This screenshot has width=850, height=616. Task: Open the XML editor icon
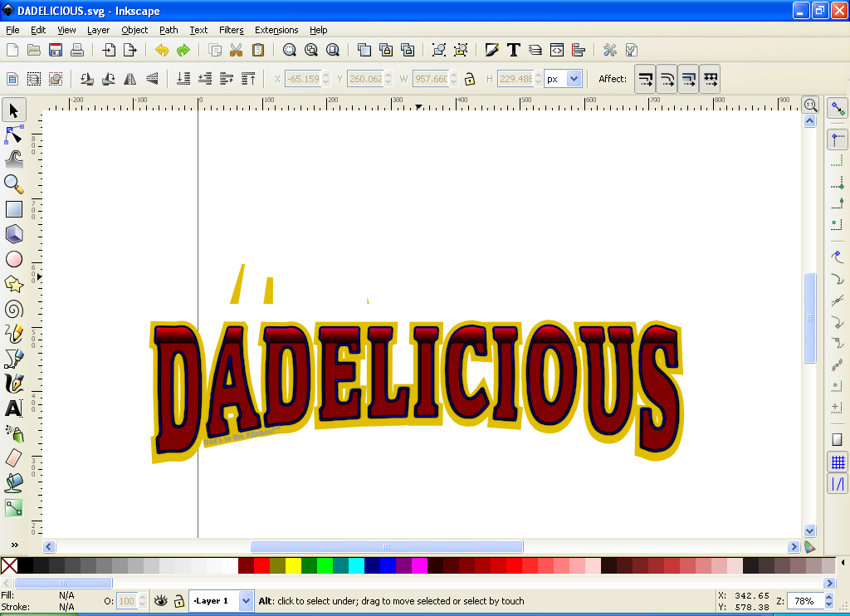pos(557,50)
